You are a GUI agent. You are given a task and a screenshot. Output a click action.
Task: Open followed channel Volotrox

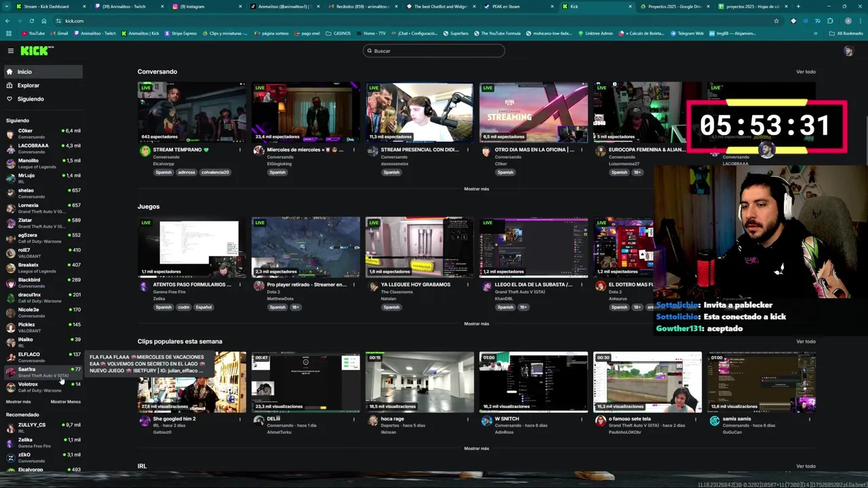(43, 387)
